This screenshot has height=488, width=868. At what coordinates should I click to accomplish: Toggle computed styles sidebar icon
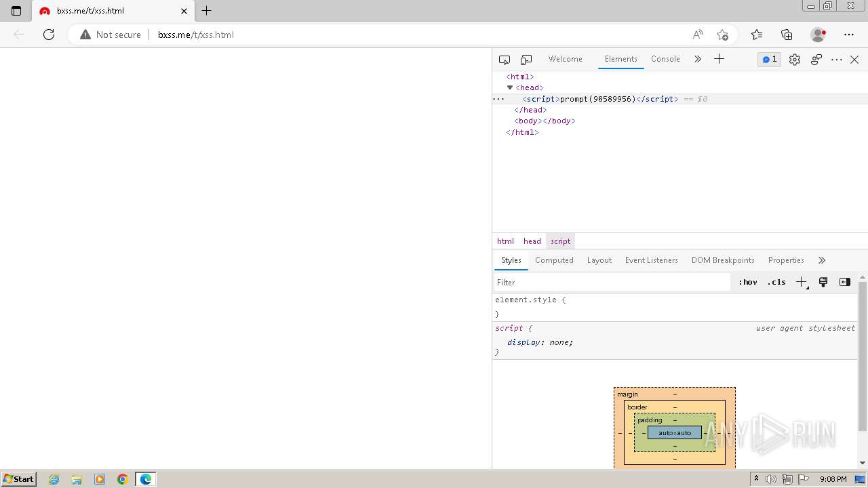(845, 282)
